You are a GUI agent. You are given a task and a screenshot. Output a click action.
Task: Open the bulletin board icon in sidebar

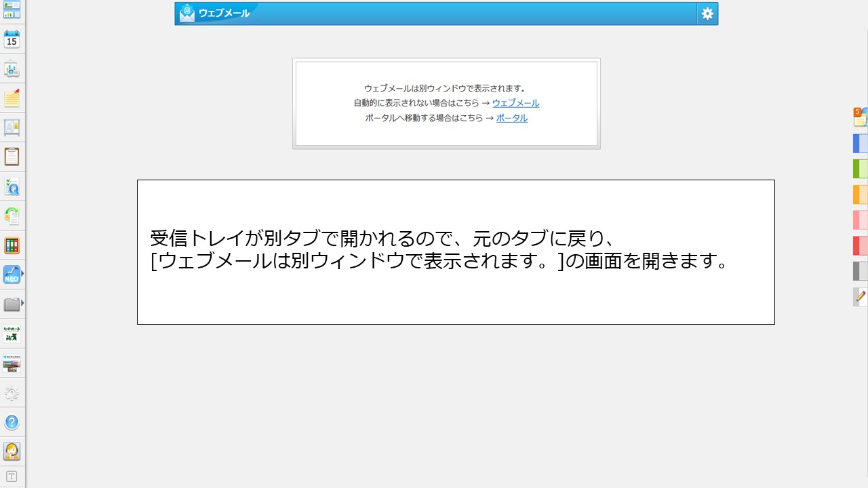(x=12, y=127)
